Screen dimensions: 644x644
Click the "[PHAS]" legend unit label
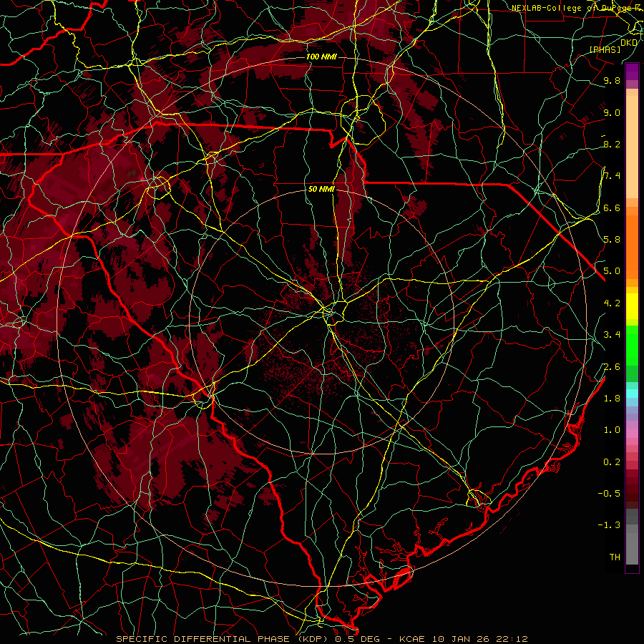(x=605, y=49)
